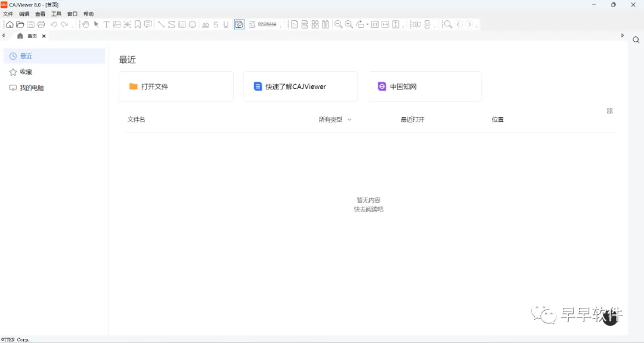Open the 工具 menu

click(x=56, y=14)
